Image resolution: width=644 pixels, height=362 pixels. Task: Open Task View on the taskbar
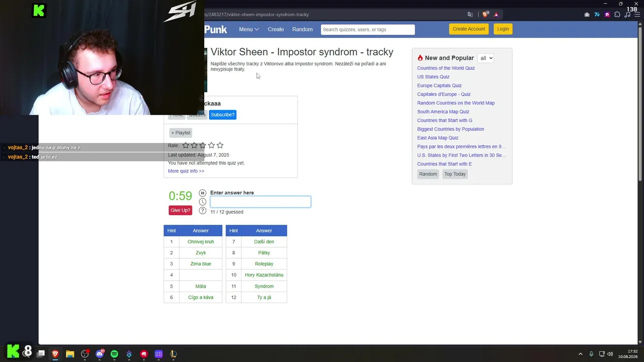coord(41,354)
